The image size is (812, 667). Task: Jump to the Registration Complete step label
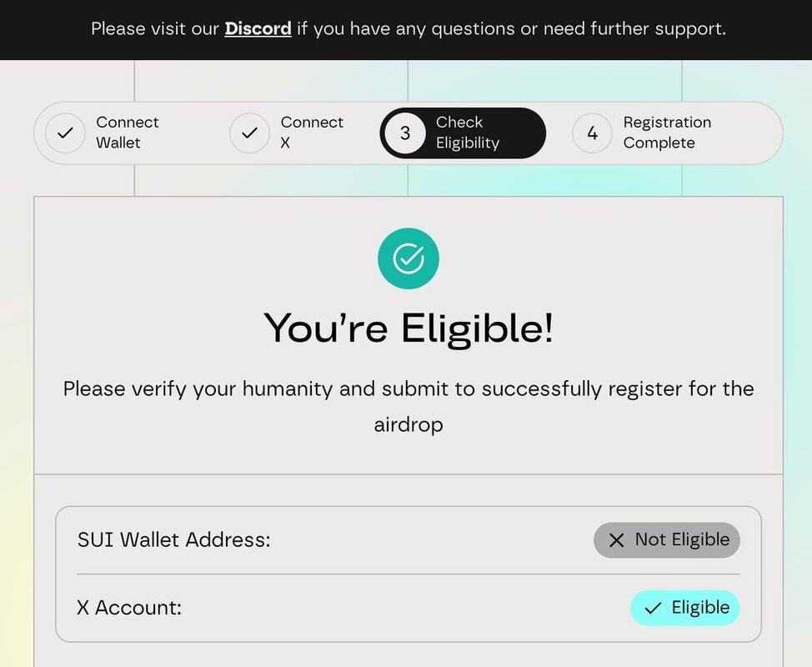coord(667,133)
